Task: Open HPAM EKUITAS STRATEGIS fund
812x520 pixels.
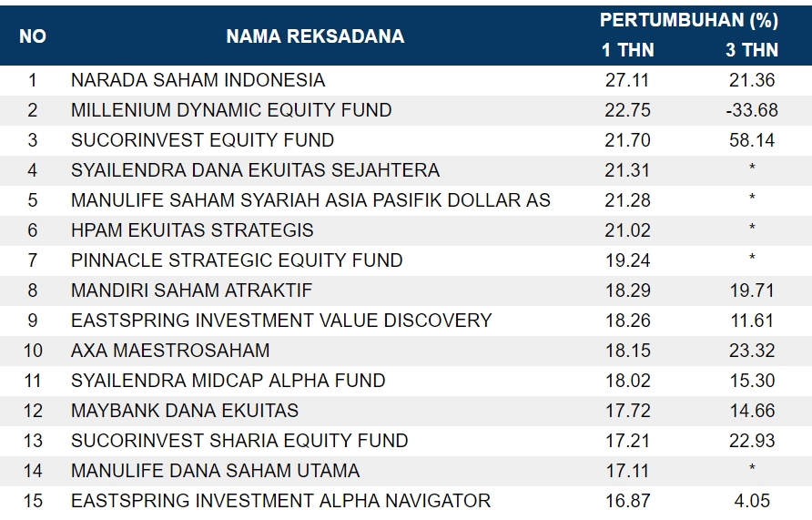Action: pos(192,230)
